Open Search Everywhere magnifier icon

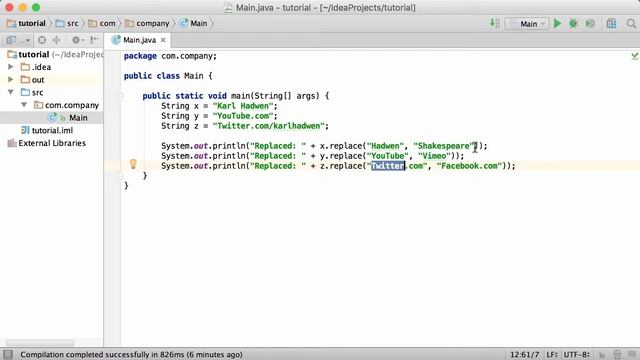[631, 24]
